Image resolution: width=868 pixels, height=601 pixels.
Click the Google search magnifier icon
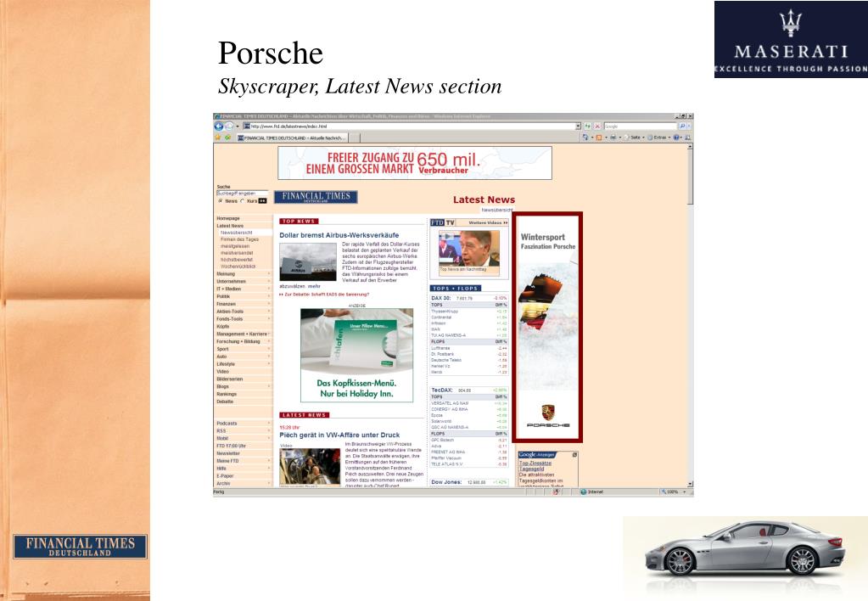[x=682, y=126]
